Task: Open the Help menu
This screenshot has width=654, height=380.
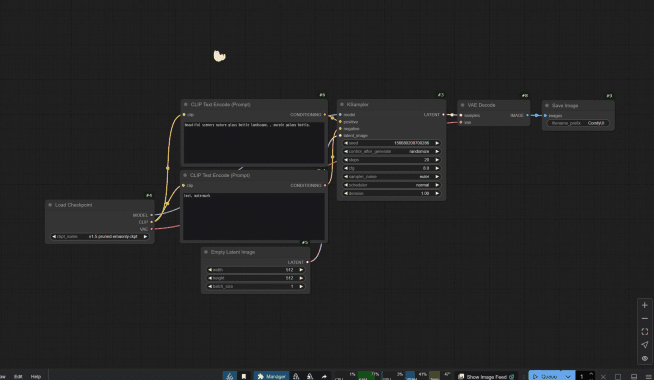Action: [36, 377]
